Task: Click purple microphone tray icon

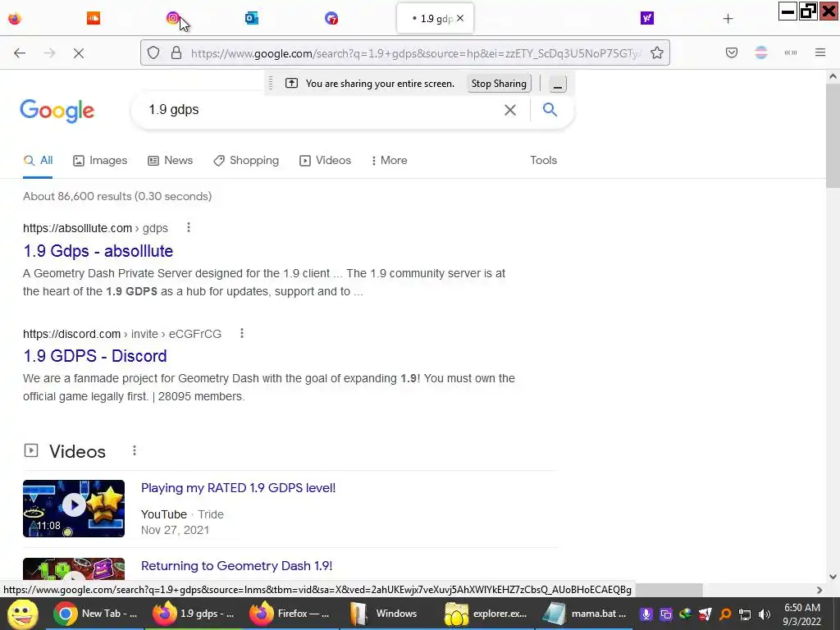Action: pyautogui.click(x=646, y=614)
